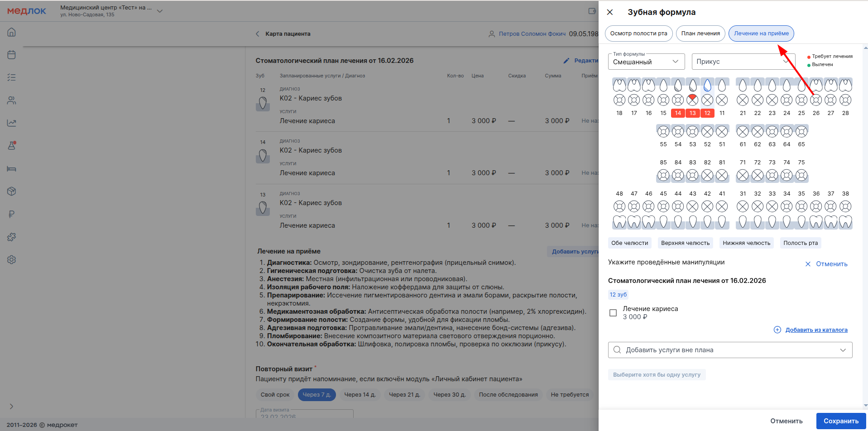Toggle the Верхняя челюсть jaw selection chip
868x431 pixels.
point(685,243)
